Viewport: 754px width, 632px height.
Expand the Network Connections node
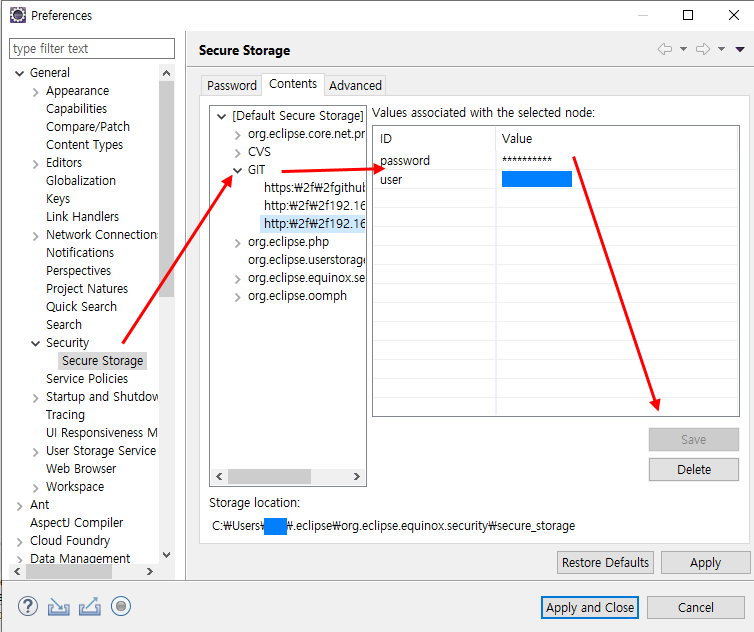click(36, 236)
